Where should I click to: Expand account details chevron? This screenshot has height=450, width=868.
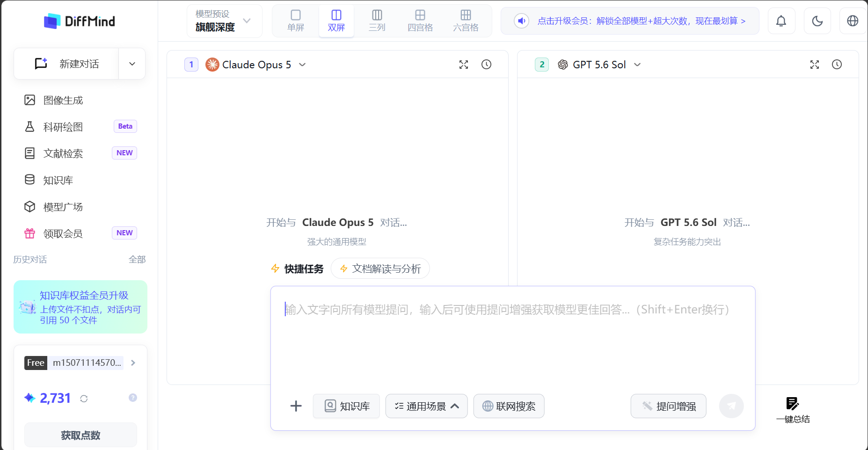(133, 363)
